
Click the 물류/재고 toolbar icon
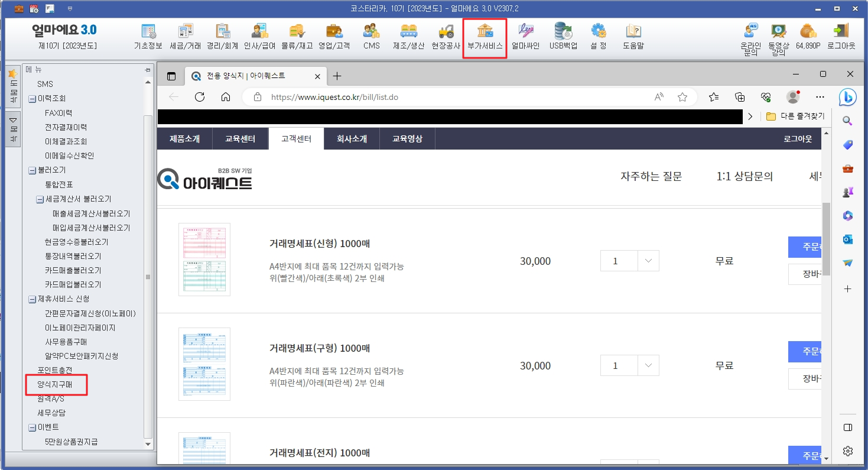tap(297, 37)
